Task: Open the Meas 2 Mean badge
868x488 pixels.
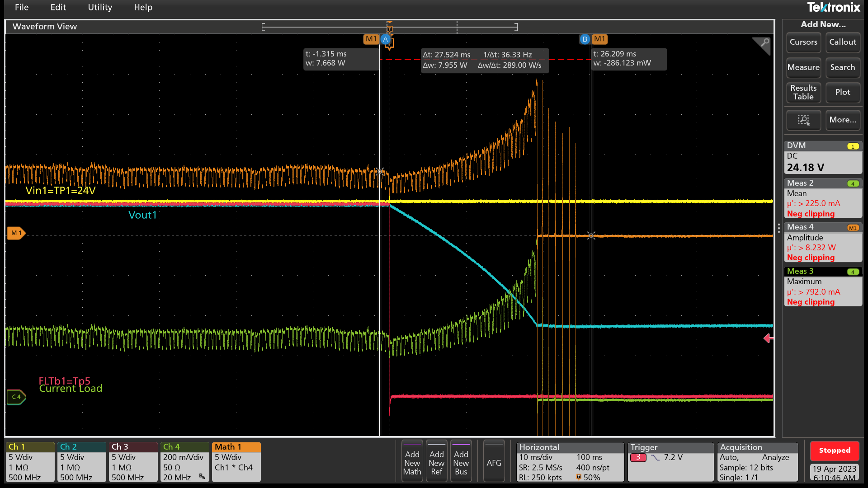Action: pyautogui.click(x=823, y=198)
